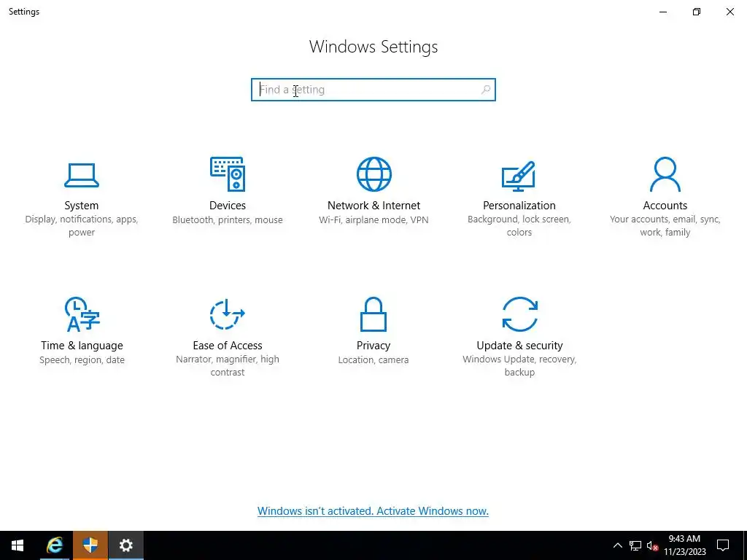The image size is (747, 560).
Task: Click 'Location, camera' description
Action: (x=373, y=359)
